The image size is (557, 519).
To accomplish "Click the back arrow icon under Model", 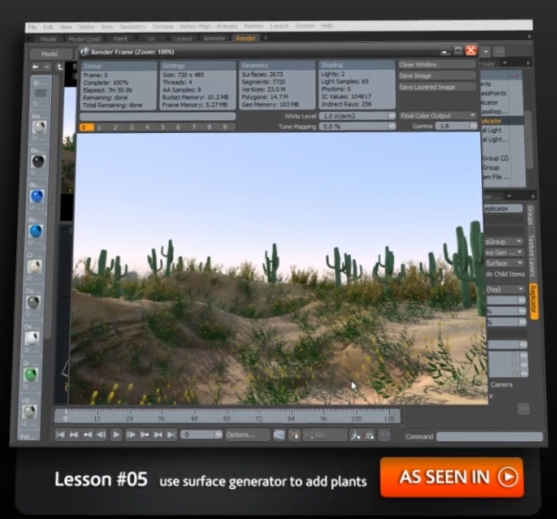I will 35,67.
